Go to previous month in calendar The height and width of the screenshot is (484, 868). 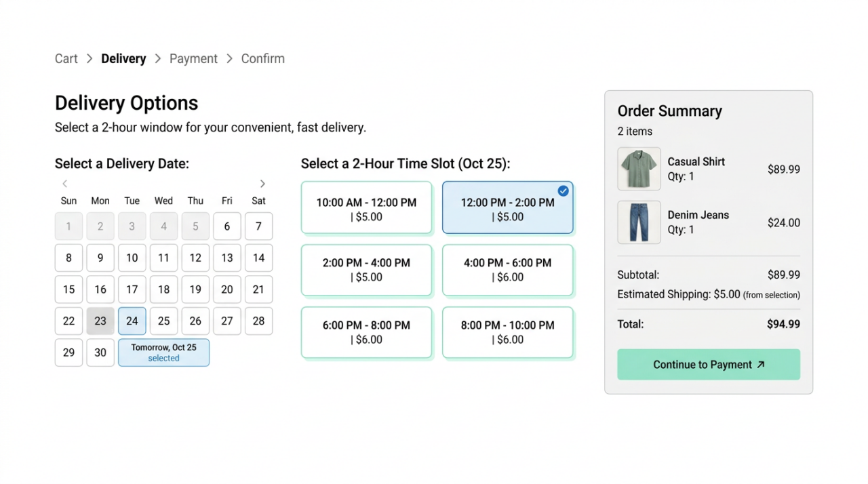65,184
